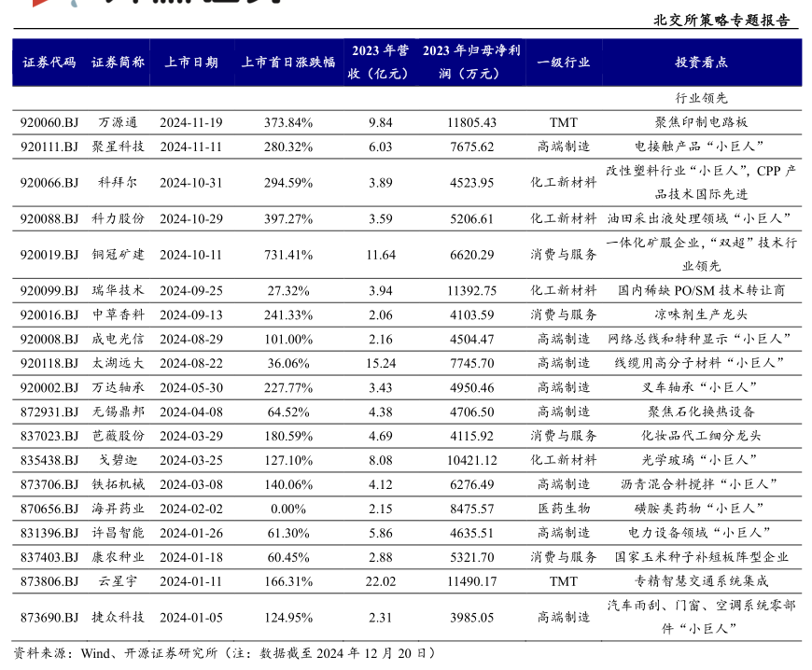Click the stock name '太湖远大'
Image resolution: width=812 pixels, height=670 pixels.
(x=119, y=364)
